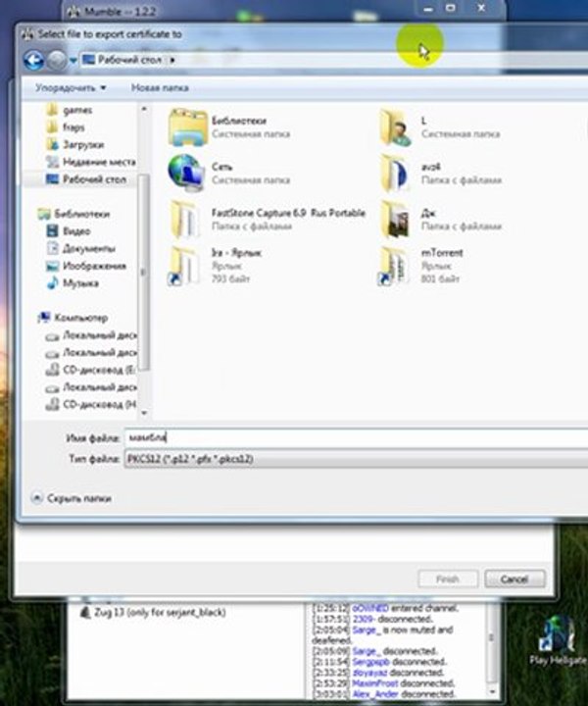Select the Ira - Ярлык shortcut icon
Image resolution: width=588 pixels, height=706 pixels.
pos(184,266)
